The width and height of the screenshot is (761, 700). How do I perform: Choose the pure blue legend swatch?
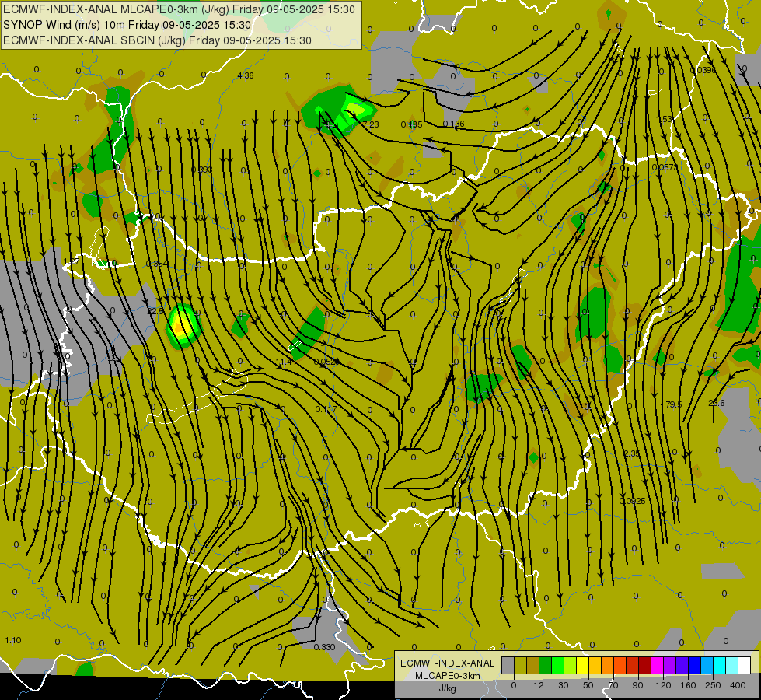[695, 666]
